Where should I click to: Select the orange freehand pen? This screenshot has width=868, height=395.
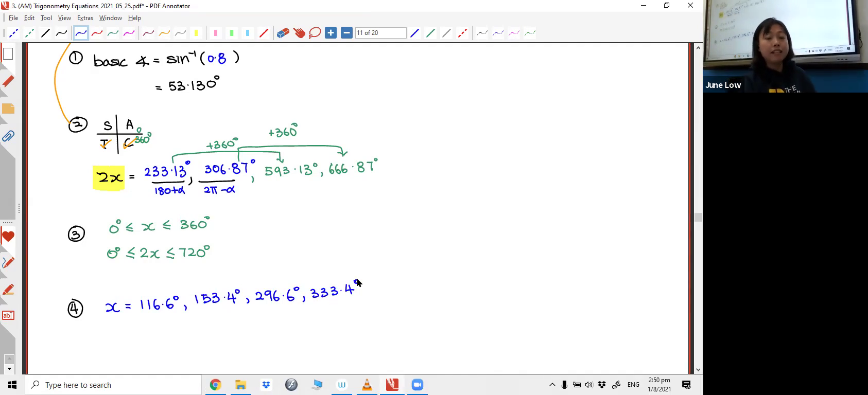164,33
